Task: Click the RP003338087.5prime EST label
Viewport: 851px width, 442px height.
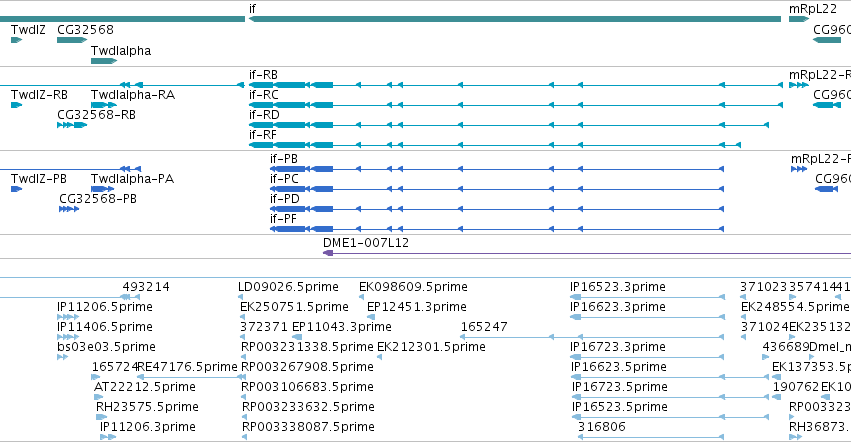Action: 308,427
